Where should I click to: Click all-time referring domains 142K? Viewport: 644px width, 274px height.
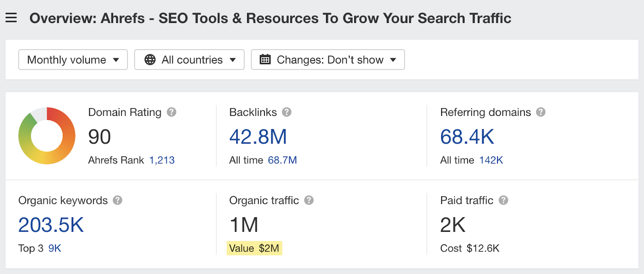pos(491,160)
